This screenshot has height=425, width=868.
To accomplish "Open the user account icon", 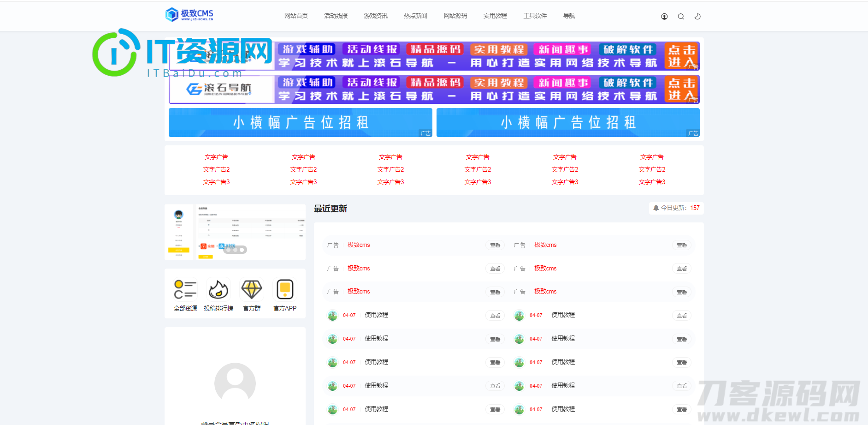I will 664,17.
